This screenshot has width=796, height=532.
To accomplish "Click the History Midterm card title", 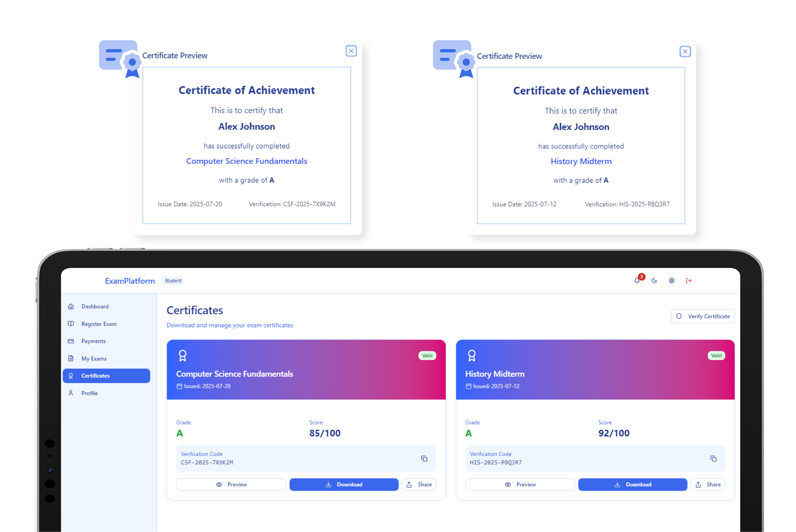I will 495,374.
